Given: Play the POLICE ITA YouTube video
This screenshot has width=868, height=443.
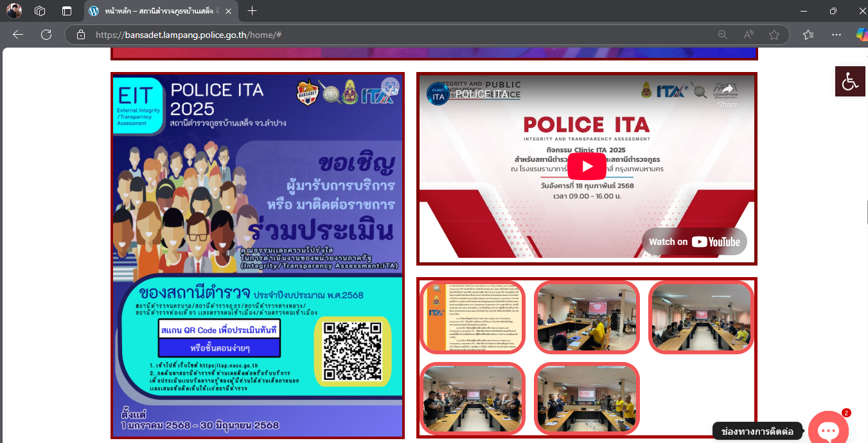Looking at the screenshot, I should pos(587,167).
